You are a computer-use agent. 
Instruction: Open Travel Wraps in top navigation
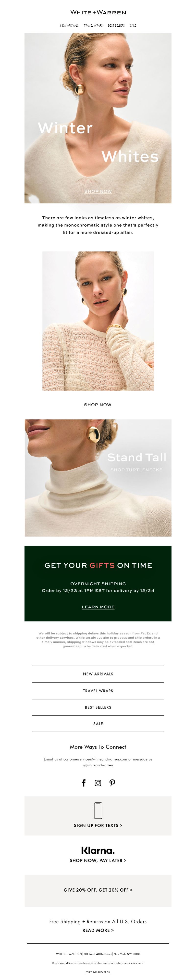click(93, 25)
